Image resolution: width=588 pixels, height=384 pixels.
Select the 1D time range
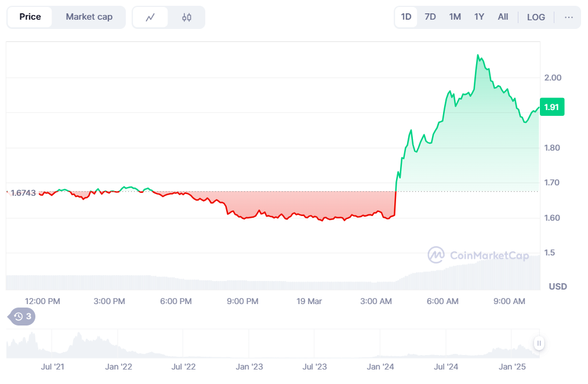[x=406, y=17]
